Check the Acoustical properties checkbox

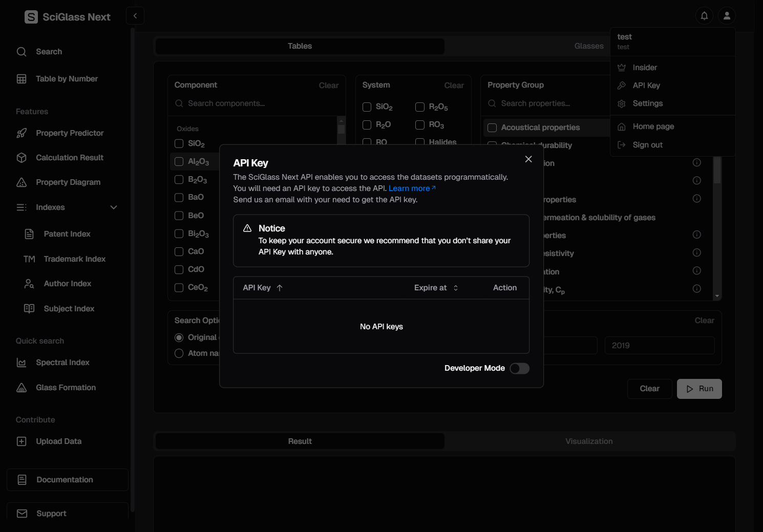(x=492, y=128)
